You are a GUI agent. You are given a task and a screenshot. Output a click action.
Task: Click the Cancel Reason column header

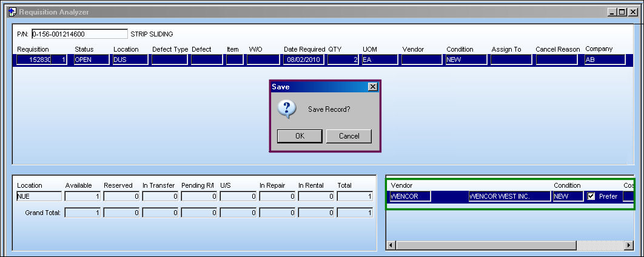tap(557, 49)
